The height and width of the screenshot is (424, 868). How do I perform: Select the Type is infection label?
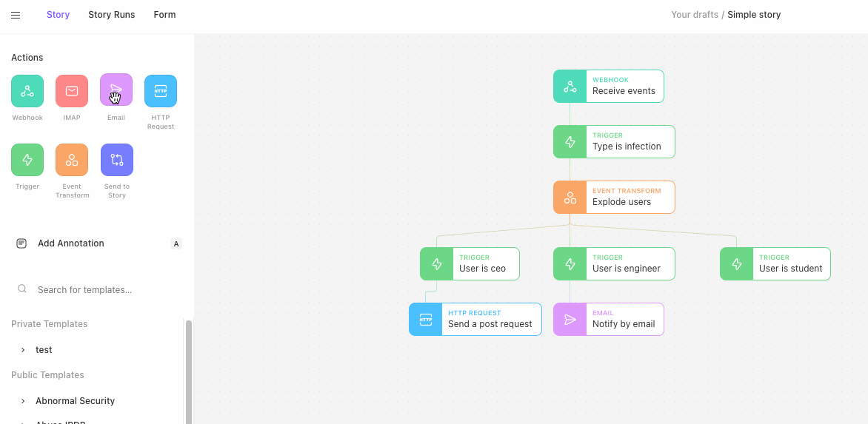tap(627, 147)
